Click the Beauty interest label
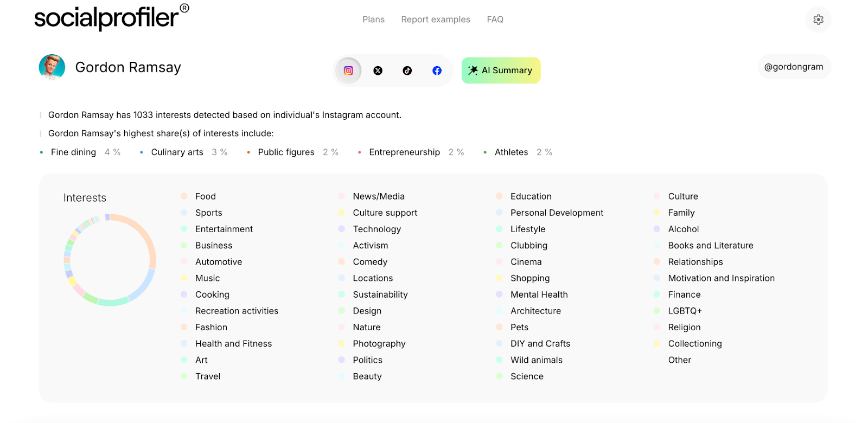 pyautogui.click(x=367, y=376)
